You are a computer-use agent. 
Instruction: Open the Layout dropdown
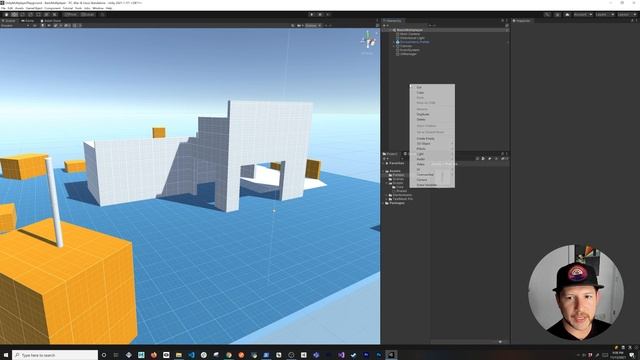coord(626,15)
